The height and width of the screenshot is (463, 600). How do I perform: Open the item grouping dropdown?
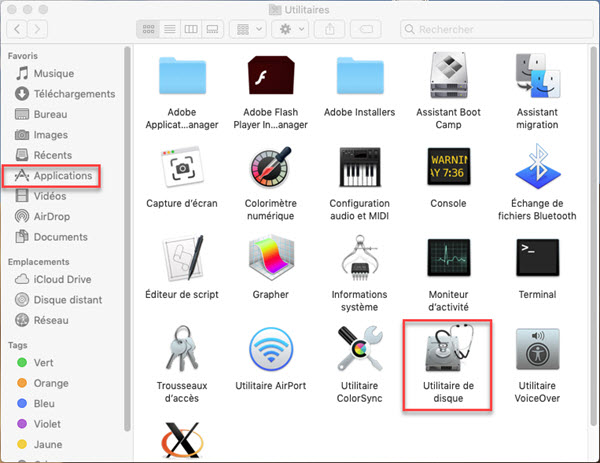[243, 29]
